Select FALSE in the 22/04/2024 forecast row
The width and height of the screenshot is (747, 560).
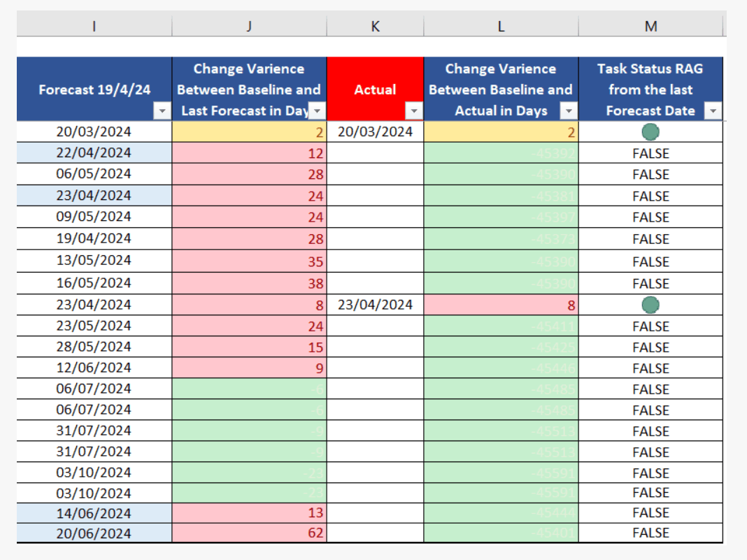[x=650, y=153]
